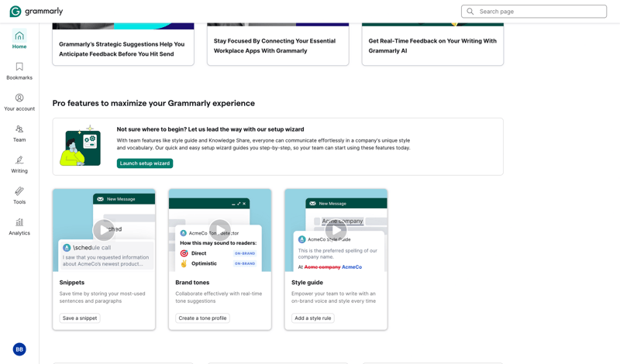The image size is (620, 364).
Task: Click the setup wizard heading text
Action: click(210, 129)
